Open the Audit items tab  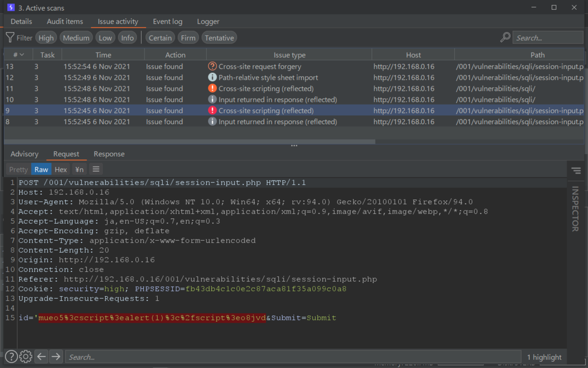coord(65,22)
